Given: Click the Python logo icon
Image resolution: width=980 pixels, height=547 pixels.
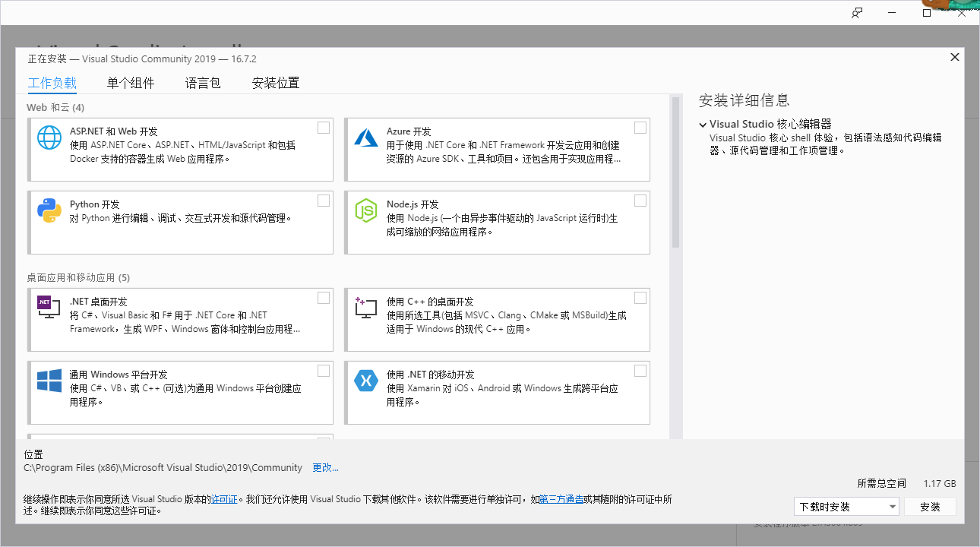Looking at the screenshot, I should click(x=49, y=210).
